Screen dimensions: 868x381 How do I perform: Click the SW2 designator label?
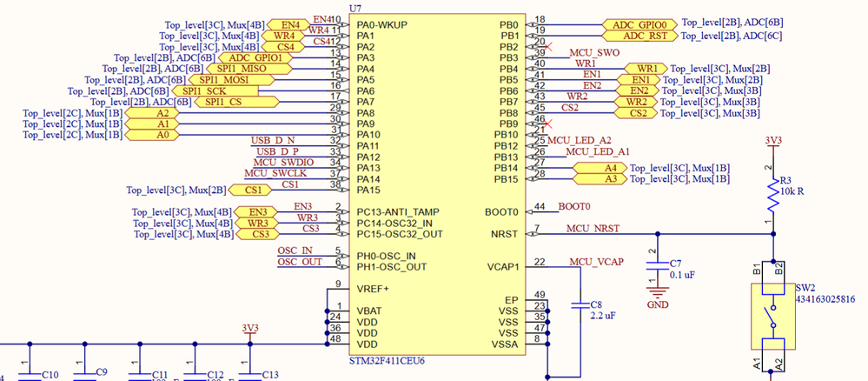coord(804,289)
